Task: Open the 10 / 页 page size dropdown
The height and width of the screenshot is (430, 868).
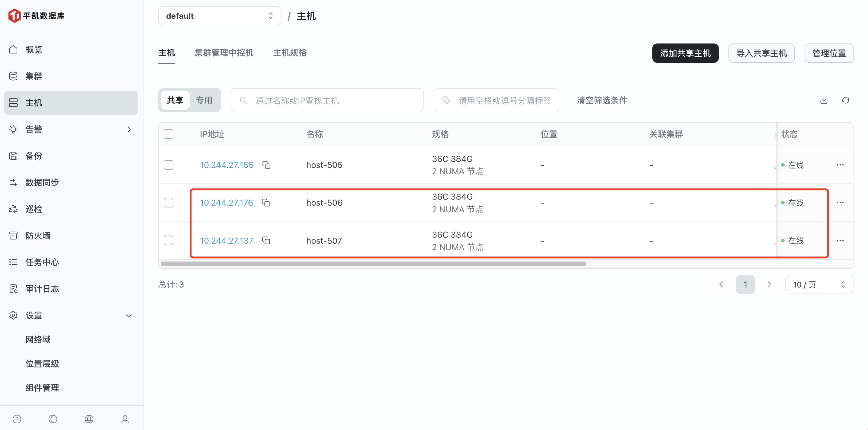Action: [x=819, y=285]
